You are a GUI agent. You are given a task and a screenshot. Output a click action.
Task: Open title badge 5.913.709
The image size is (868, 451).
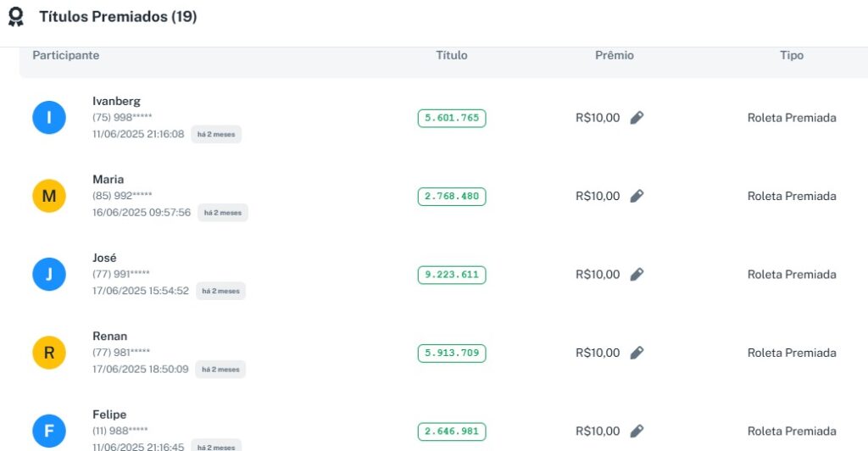[452, 354]
